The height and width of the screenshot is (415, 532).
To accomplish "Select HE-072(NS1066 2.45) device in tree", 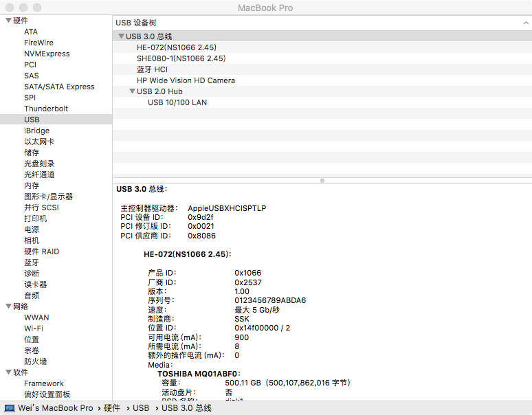I will point(177,47).
